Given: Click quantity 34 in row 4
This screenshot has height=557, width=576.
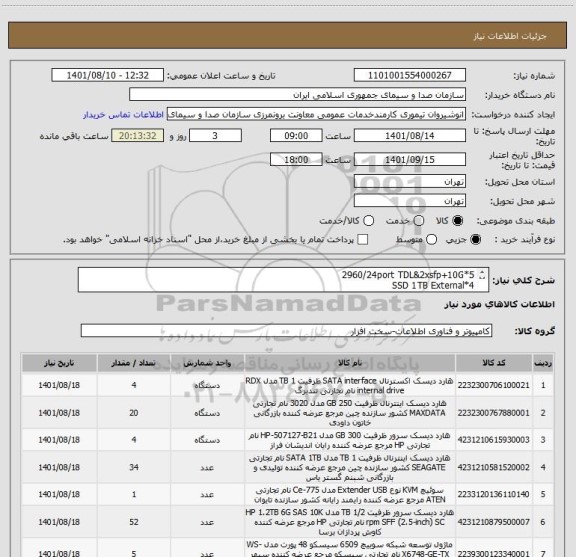Looking at the screenshot, I should click(134, 467).
